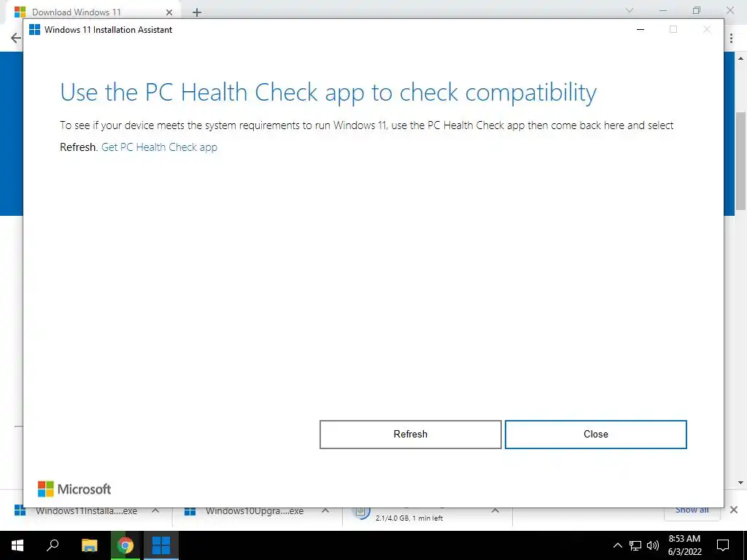The height and width of the screenshot is (560, 747).
Task: Open File Explorer from the taskbar
Action: click(89, 545)
